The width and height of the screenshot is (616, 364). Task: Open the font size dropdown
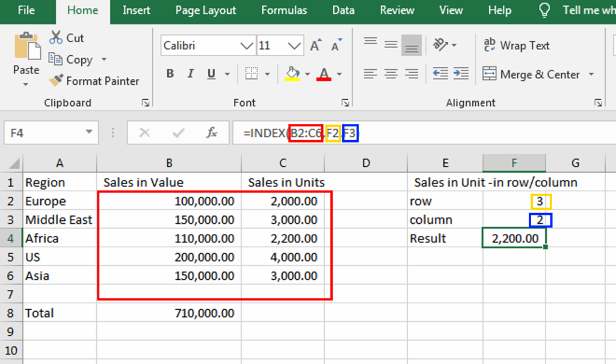[x=295, y=46]
